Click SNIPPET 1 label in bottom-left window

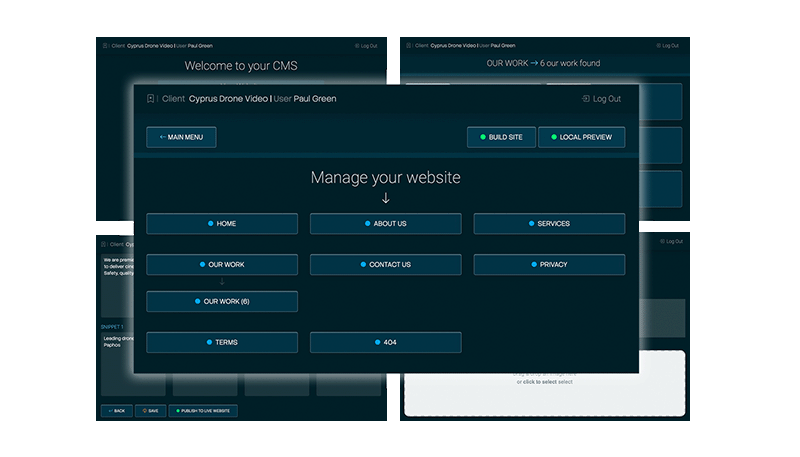point(112,327)
